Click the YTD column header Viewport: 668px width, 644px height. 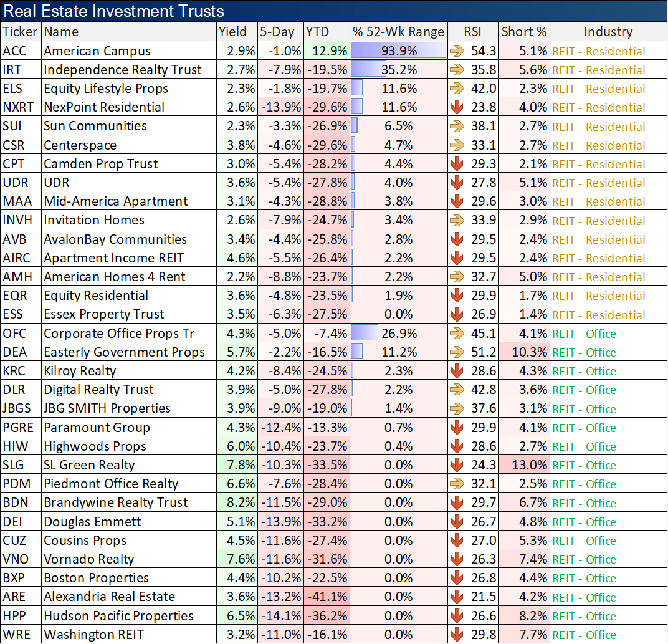[x=327, y=32]
